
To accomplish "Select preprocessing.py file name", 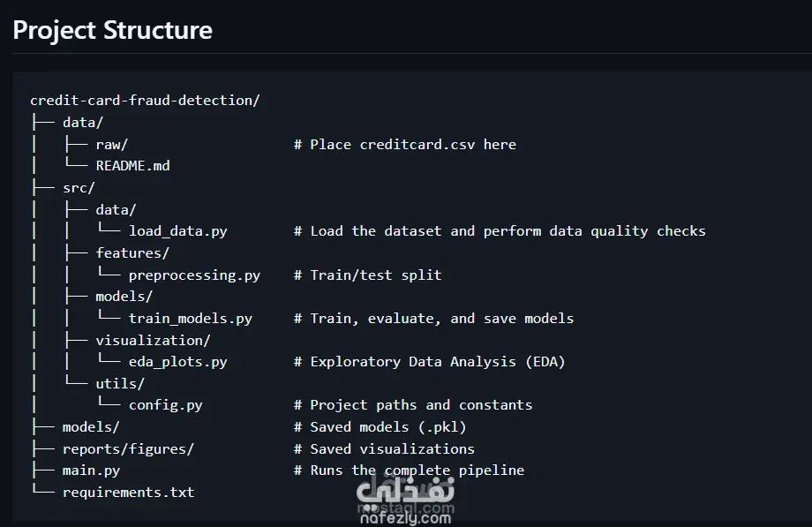I will tap(194, 275).
